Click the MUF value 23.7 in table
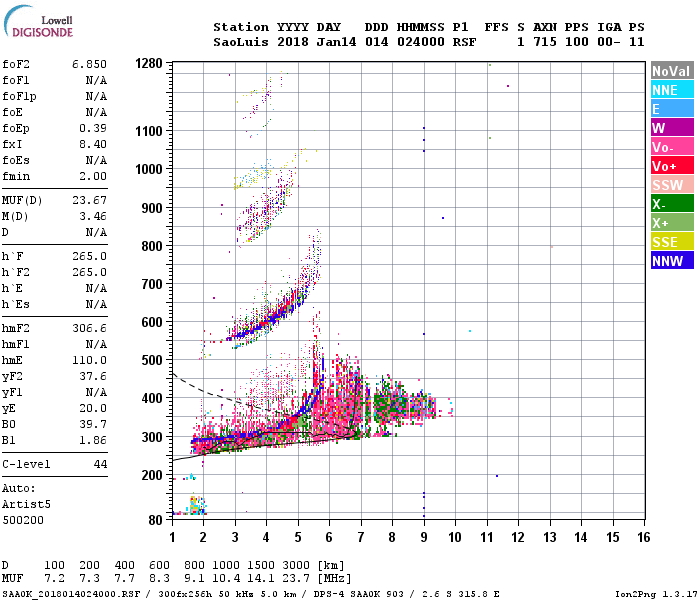 [x=296, y=578]
